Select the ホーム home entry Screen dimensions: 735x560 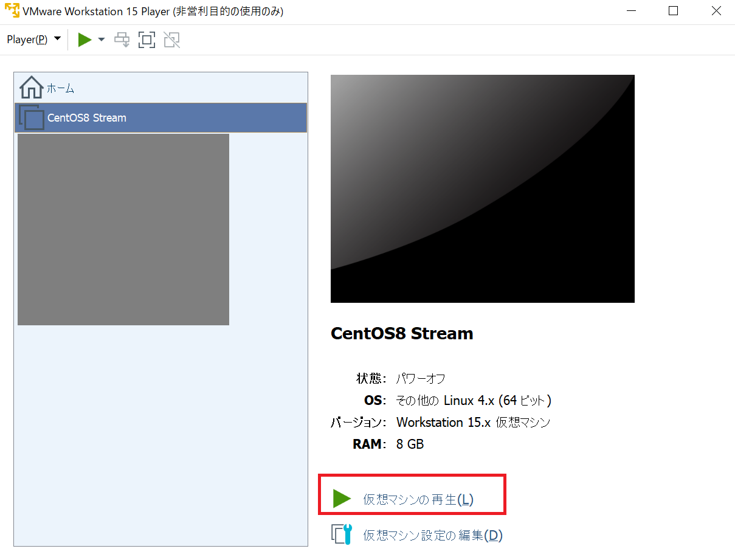point(160,88)
